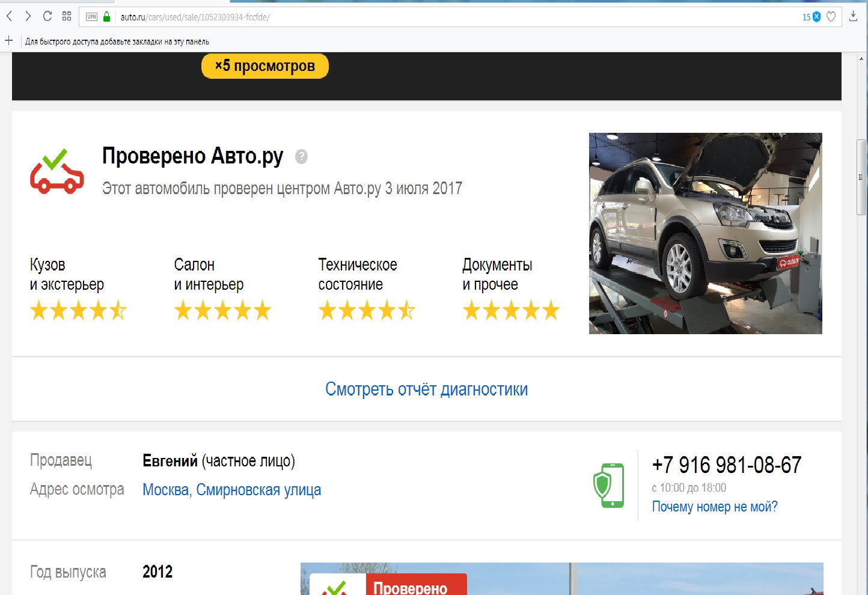
Task: Add page to bookmarks with heart icon
Action: point(831,17)
